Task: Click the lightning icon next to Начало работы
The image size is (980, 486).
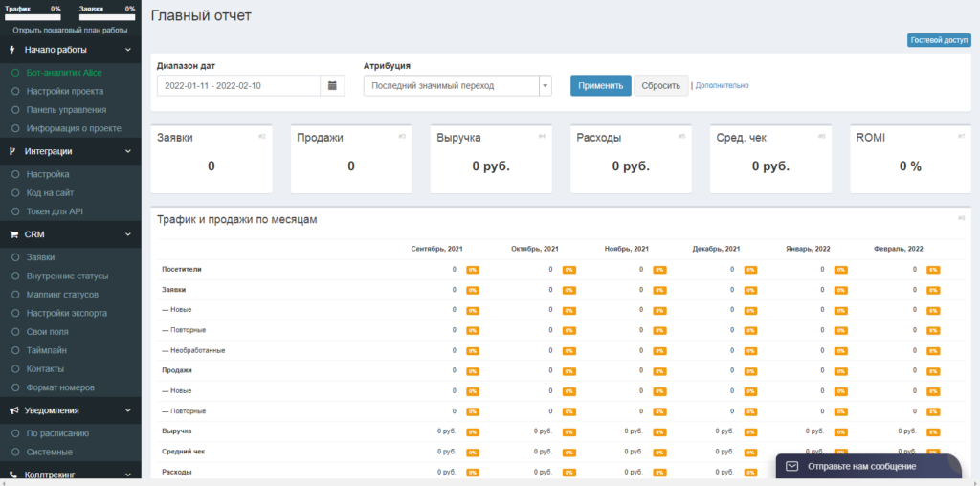Action: tap(12, 49)
